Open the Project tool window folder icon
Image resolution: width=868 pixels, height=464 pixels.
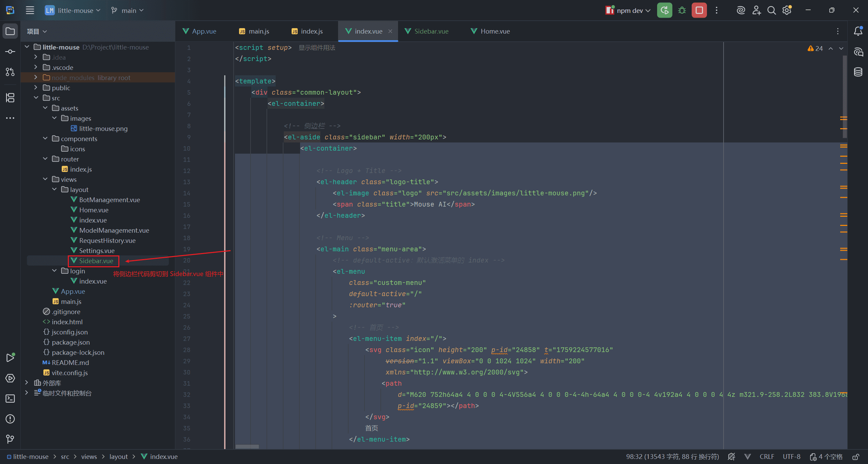(10, 31)
